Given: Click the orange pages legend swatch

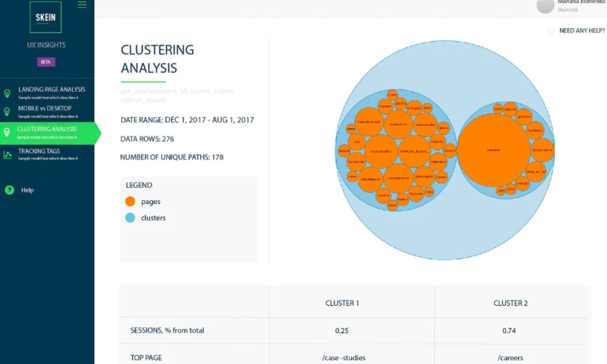Looking at the screenshot, I should tap(130, 201).
